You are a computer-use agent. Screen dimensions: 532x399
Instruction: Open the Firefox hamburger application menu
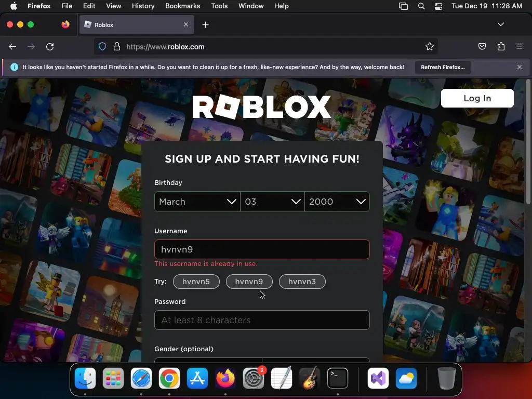tap(520, 46)
